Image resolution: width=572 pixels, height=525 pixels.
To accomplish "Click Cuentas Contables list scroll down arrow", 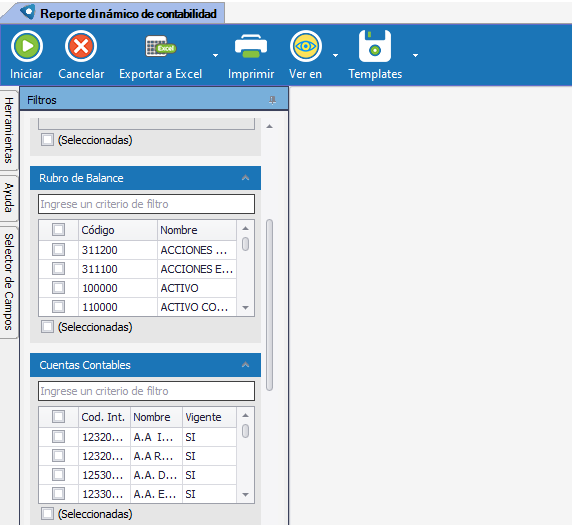I will point(246,495).
